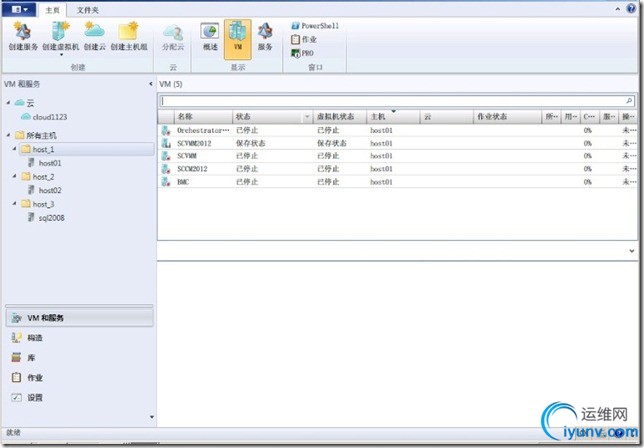Open the PRO window
Viewport: 644px width, 448px height.
302,53
